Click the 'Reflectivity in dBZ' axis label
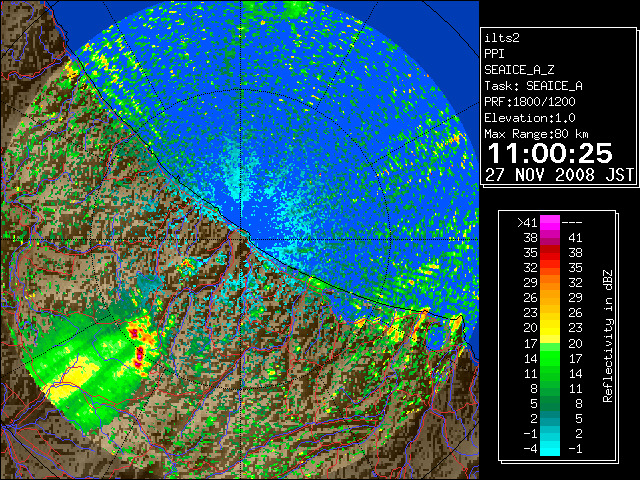Screen dimensions: 640x480 (608, 336)
